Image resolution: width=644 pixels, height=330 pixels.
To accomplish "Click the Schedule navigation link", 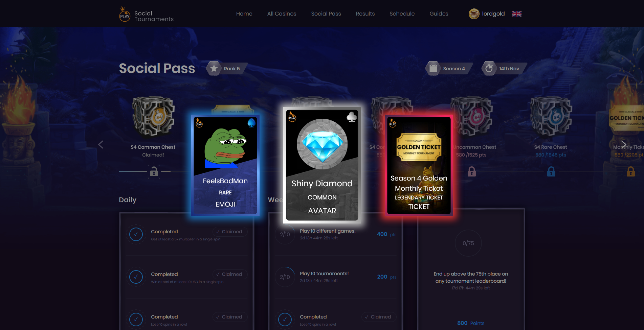I will [x=402, y=14].
